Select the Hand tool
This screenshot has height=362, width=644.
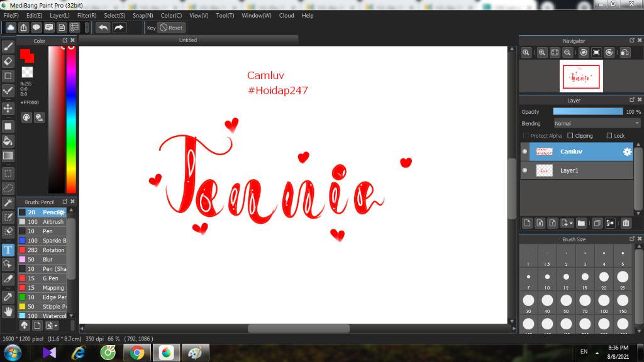pos(8,312)
